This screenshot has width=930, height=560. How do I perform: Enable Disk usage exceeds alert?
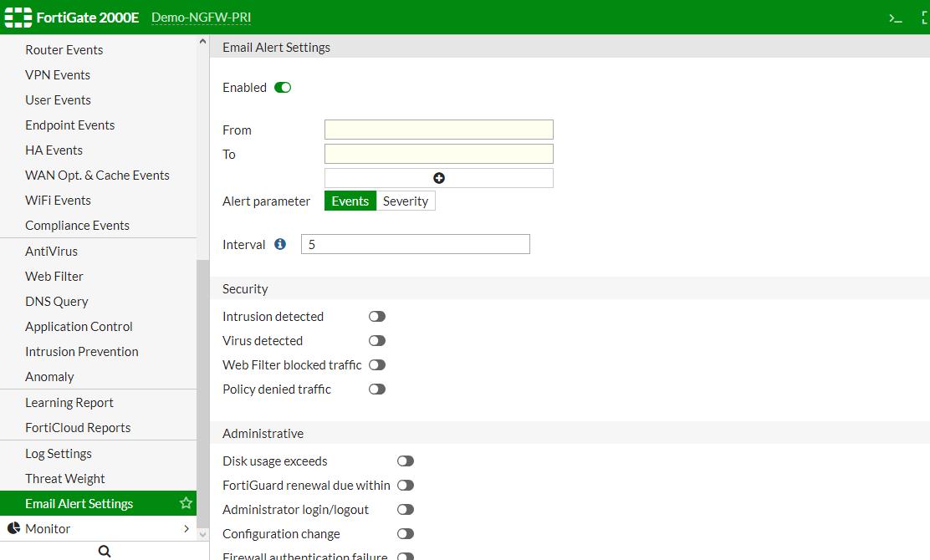pyautogui.click(x=406, y=461)
